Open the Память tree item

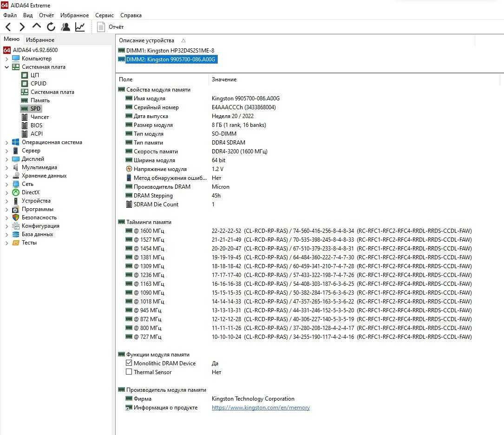[40, 100]
